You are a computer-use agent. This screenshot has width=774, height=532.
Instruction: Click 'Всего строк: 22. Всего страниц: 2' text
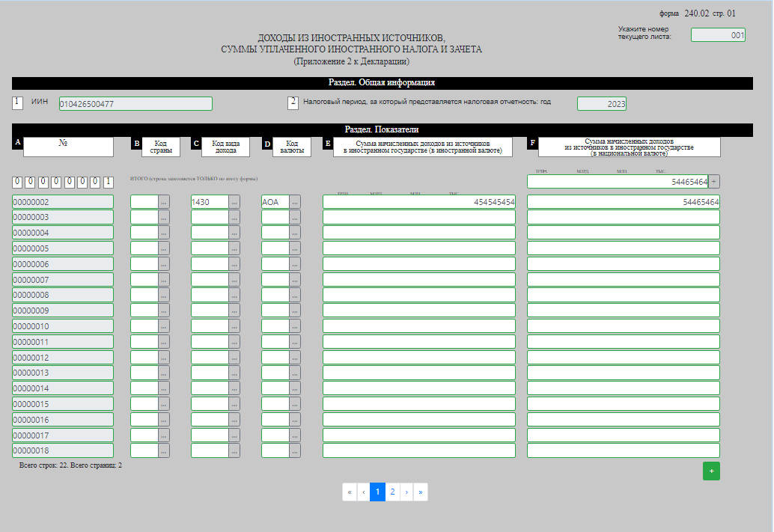tap(70, 465)
